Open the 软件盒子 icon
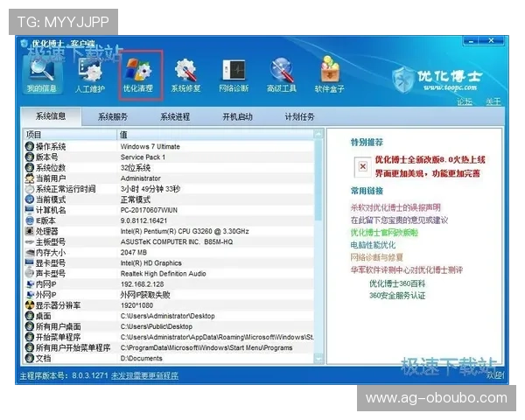 tap(330, 74)
